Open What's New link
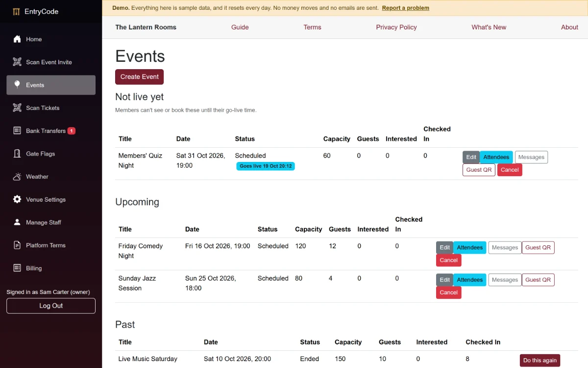 pyautogui.click(x=489, y=27)
